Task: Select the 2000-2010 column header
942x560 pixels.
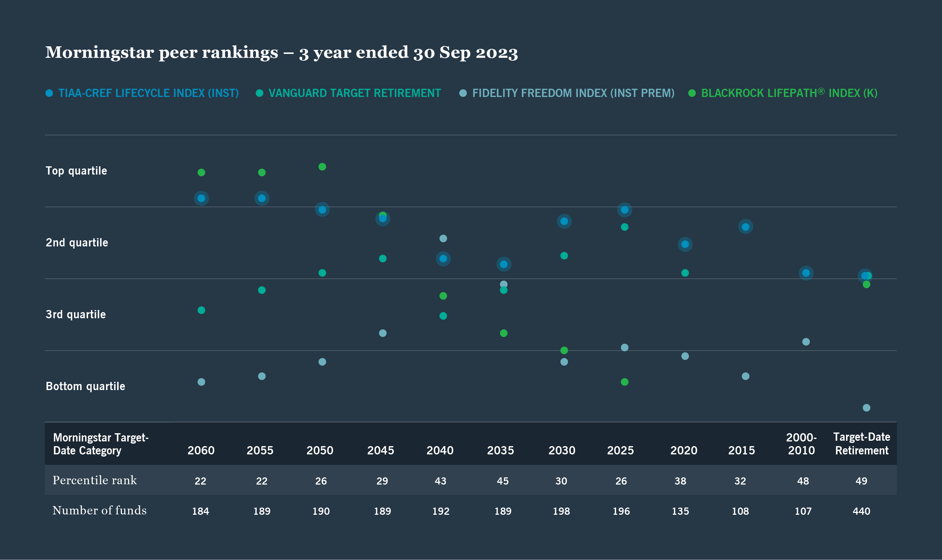Action: [802, 444]
